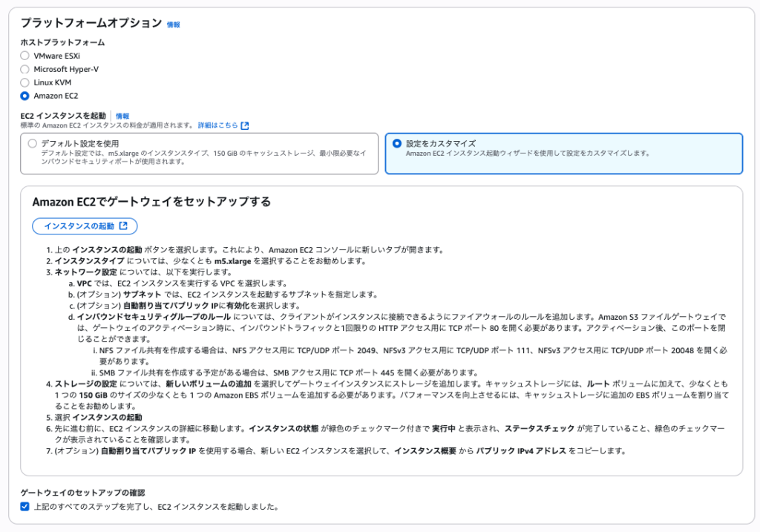
Task: Toggle the 上記のすべてのステップを完了し checkbox
Action: [x=24, y=507]
